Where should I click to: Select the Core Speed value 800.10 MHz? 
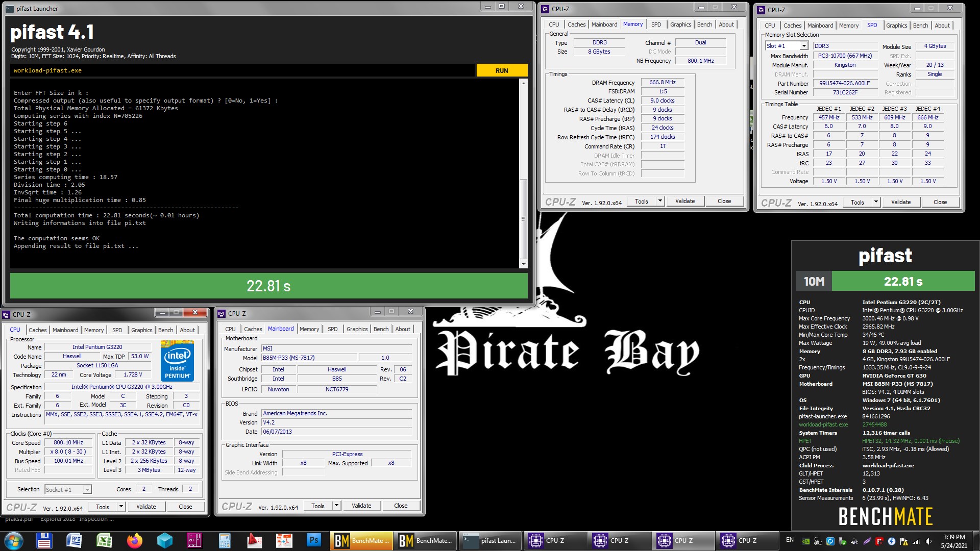pyautogui.click(x=68, y=442)
